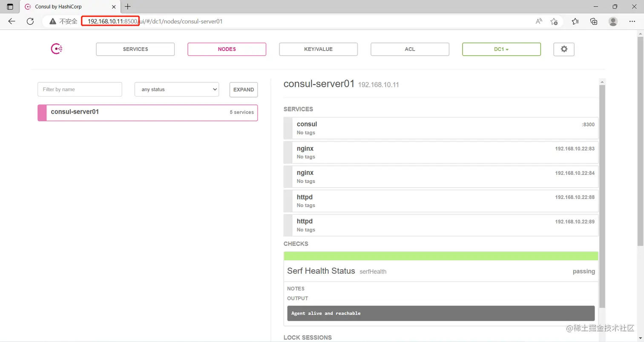644x342 pixels.
Task: Open the browser more options menu
Action: point(632,21)
